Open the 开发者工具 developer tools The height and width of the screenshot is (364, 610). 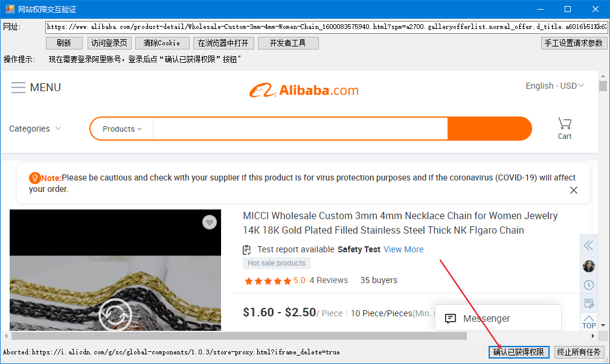click(x=288, y=43)
